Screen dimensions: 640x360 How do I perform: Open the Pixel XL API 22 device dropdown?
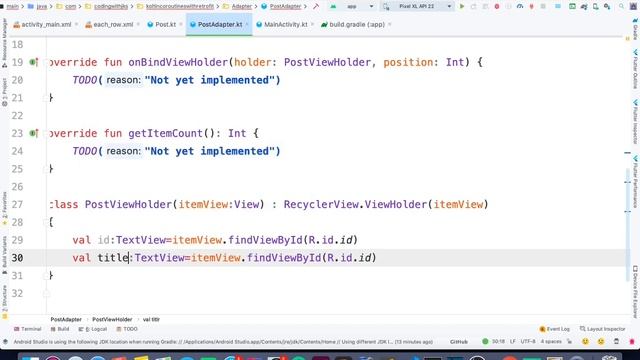tap(418, 7)
